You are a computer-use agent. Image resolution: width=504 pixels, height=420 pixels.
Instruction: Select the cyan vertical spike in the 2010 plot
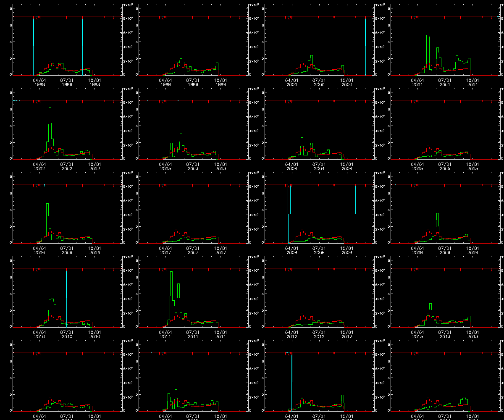tap(66, 294)
